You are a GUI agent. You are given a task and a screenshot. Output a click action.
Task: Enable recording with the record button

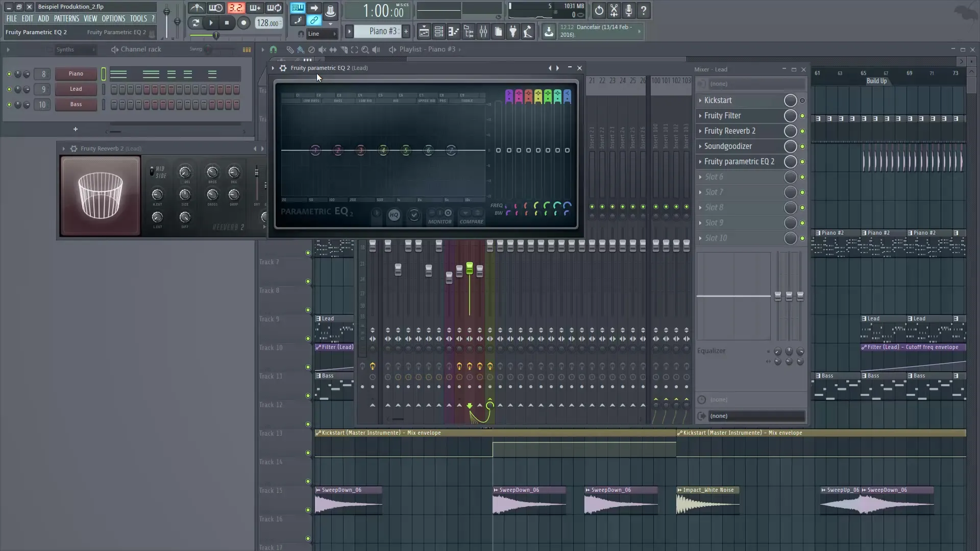pos(244,23)
